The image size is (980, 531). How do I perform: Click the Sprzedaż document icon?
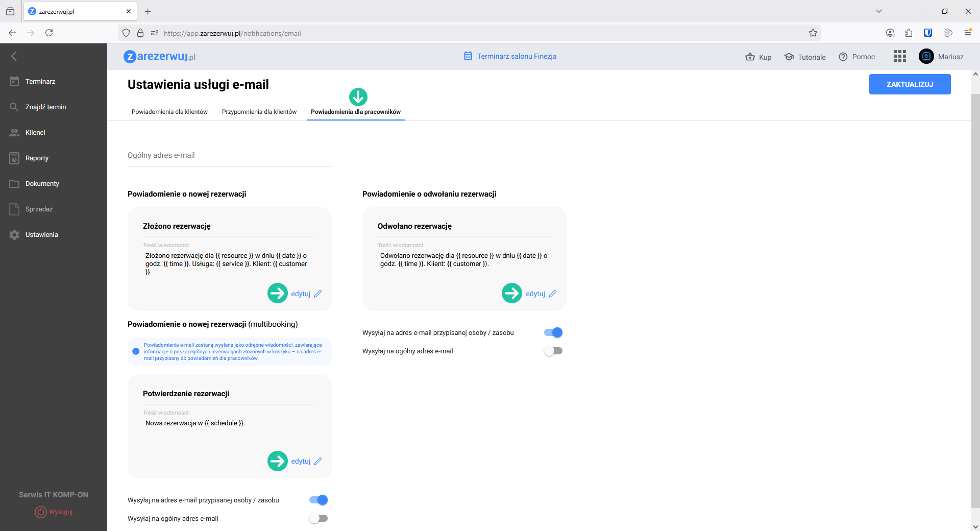tap(14, 209)
